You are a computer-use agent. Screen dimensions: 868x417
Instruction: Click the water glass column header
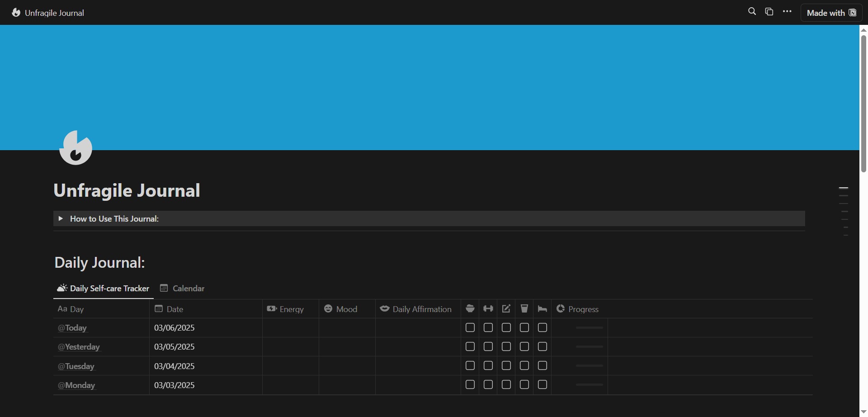(x=524, y=309)
